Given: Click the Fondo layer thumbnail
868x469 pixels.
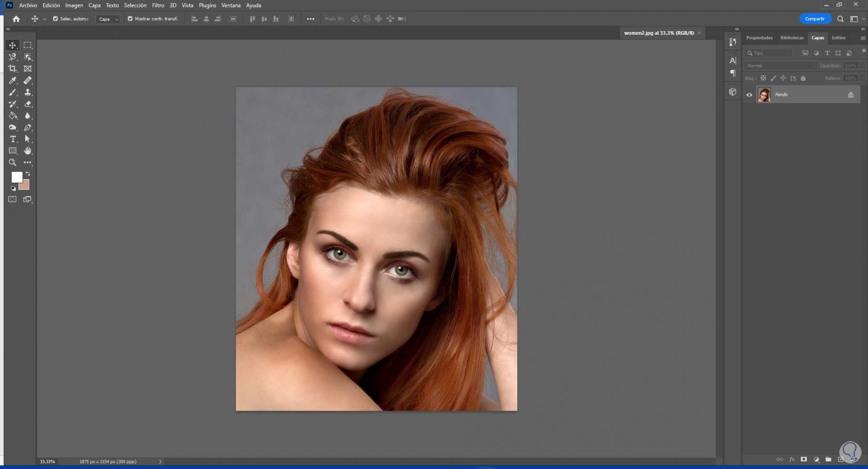Looking at the screenshot, I should pos(764,95).
